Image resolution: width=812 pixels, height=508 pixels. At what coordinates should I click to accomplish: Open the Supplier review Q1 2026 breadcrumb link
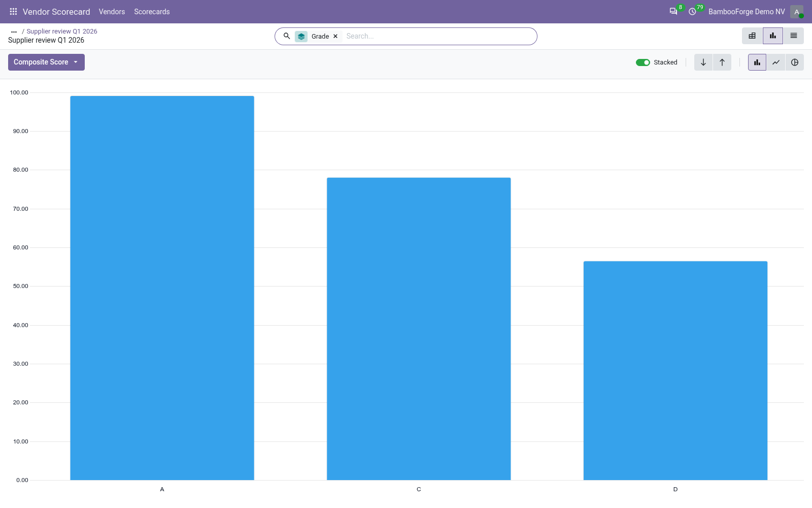pyautogui.click(x=62, y=31)
